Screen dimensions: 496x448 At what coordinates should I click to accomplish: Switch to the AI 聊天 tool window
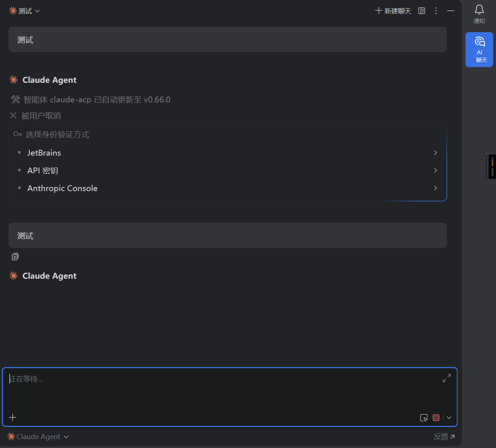pyautogui.click(x=479, y=50)
